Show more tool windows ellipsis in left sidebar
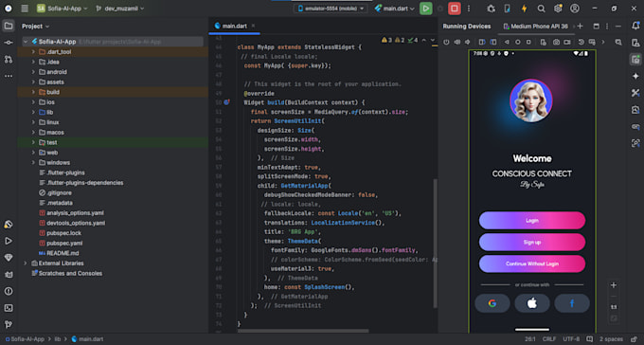Screen dimensions: 644x345 click(9, 76)
